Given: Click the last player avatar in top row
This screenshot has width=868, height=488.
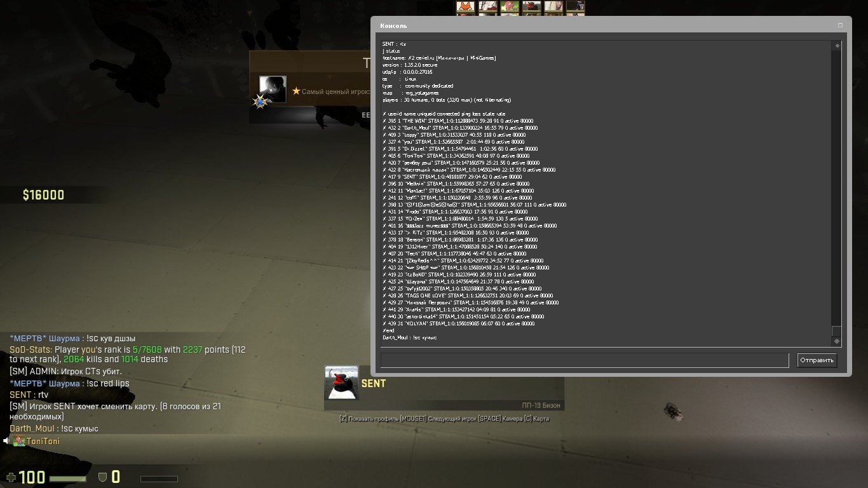Looking at the screenshot, I should click(575, 7).
